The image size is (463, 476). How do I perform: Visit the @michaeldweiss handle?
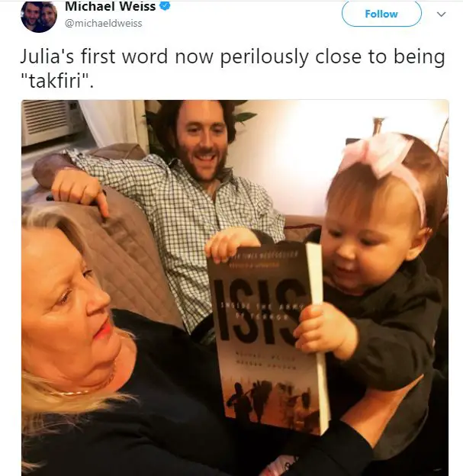(104, 24)
